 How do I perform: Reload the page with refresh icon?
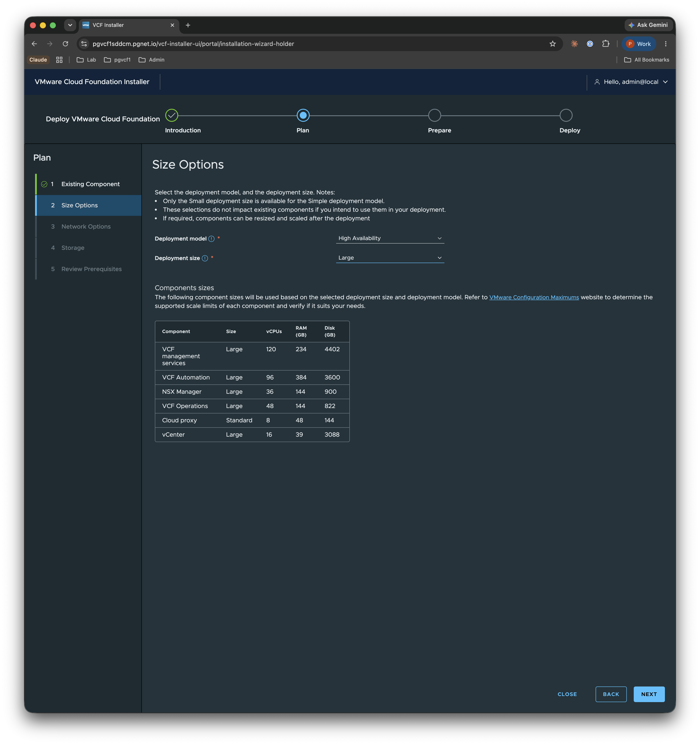[x=65, y=44]
